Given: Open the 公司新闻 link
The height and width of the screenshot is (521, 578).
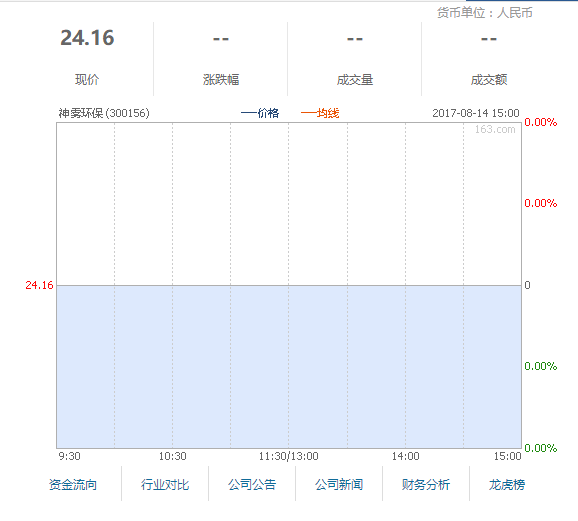Looking at the screenshot, I should 339,484.
